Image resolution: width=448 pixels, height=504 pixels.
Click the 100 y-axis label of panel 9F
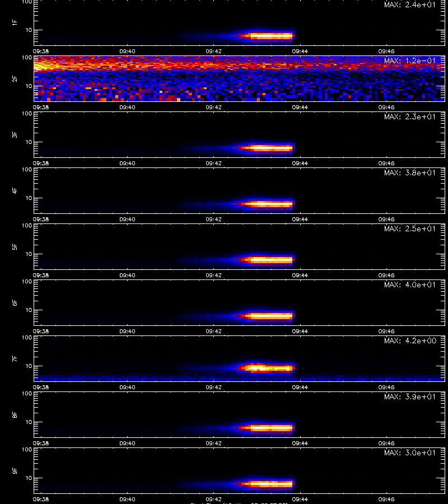coord(27,449)
